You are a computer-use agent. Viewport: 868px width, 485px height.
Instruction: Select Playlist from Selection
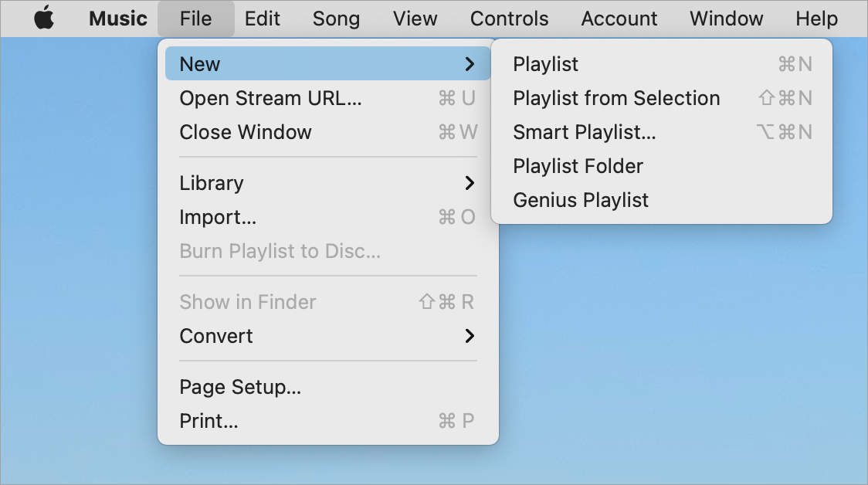(616, 98)
